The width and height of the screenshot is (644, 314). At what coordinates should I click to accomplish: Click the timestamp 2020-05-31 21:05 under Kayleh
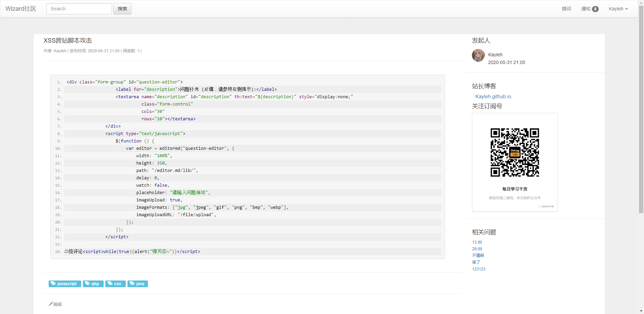coord(506,63)
